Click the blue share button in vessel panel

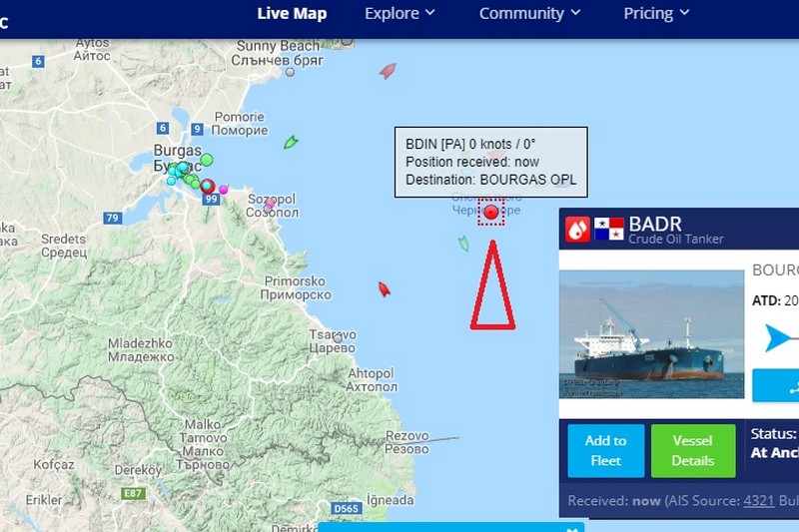(x=776, y=385)
